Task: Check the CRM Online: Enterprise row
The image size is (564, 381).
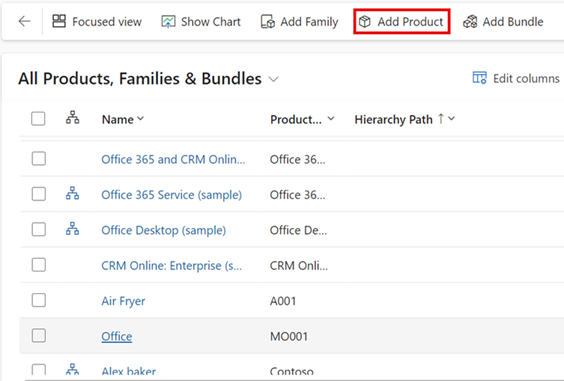Action: pos(38,265)
